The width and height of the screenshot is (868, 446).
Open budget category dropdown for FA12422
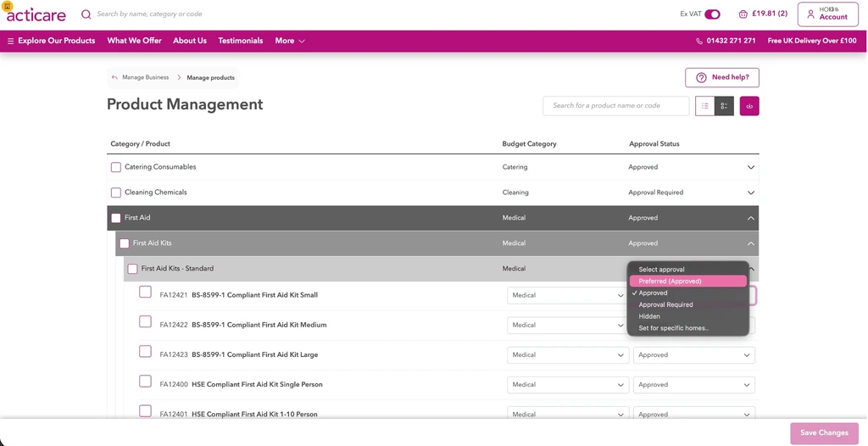click(x=568, y=326)
